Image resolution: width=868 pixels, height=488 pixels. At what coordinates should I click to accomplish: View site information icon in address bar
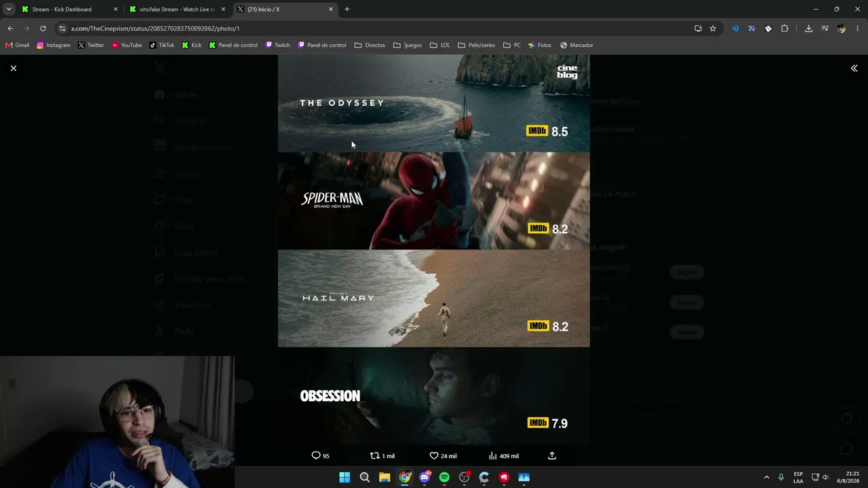coord(62,28)
